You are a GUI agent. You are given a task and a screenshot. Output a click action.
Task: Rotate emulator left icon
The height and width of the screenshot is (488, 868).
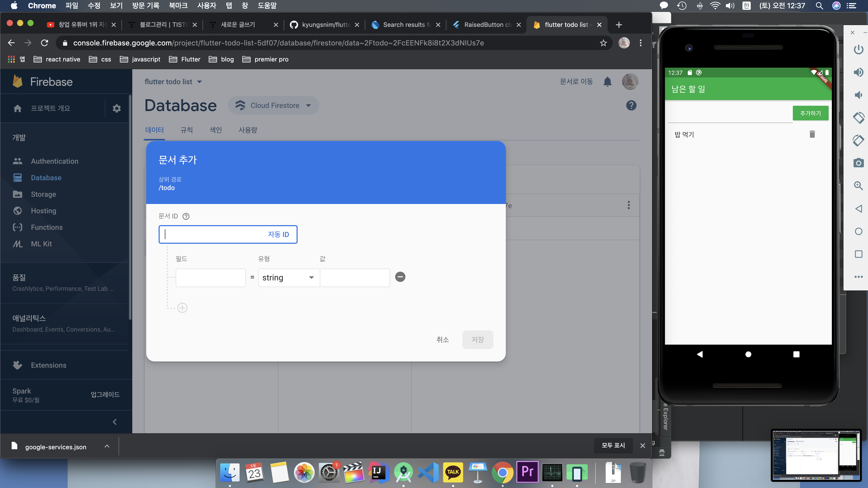pos(858,118)
